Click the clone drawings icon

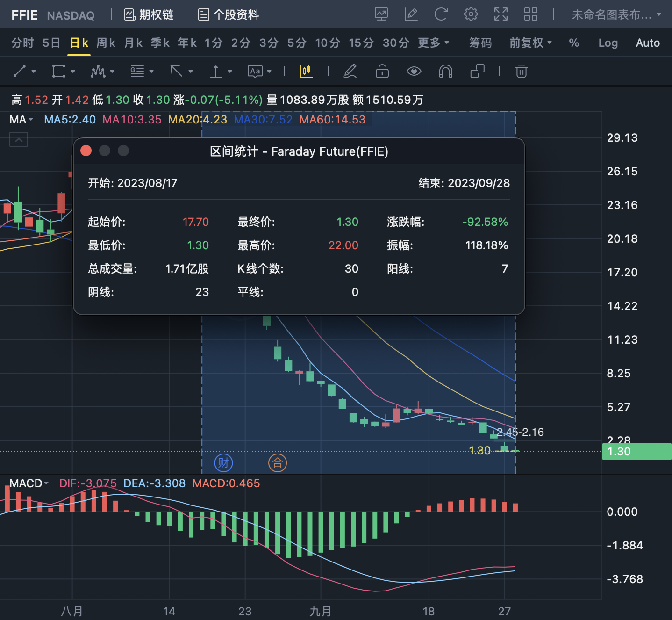point(477,72)
